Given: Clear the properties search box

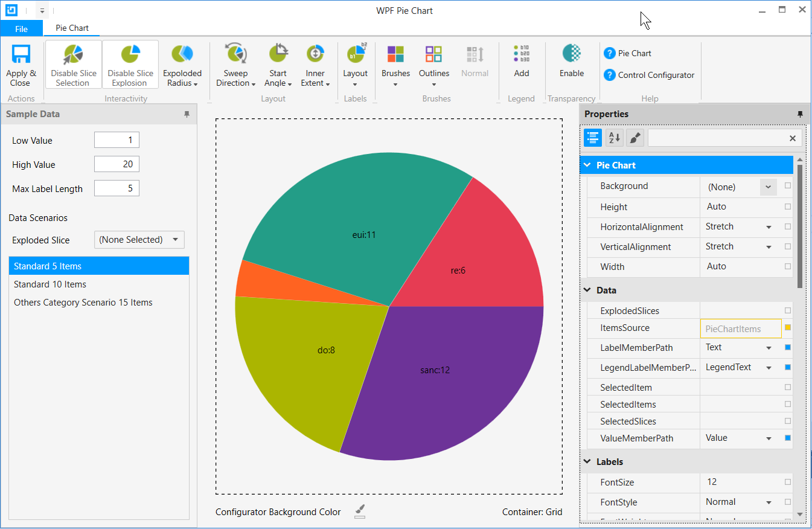Looking at the screenshot, I should tap(793, 138).
